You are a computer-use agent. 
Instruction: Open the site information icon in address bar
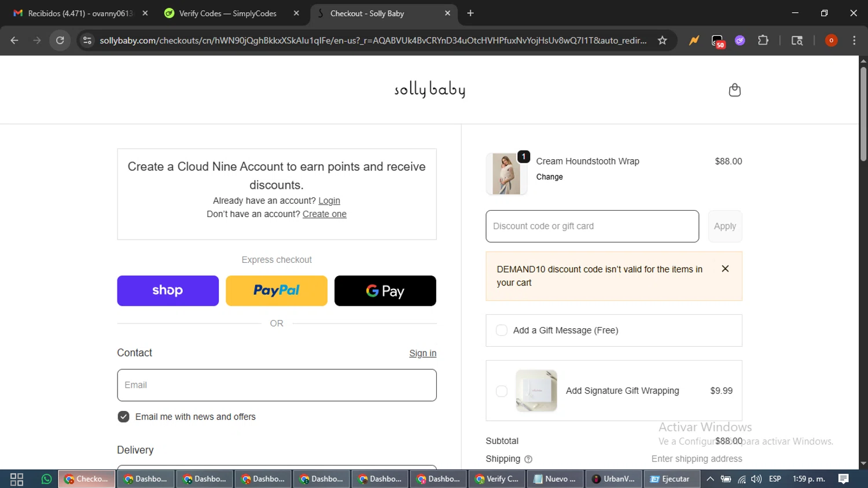(87, 41)
